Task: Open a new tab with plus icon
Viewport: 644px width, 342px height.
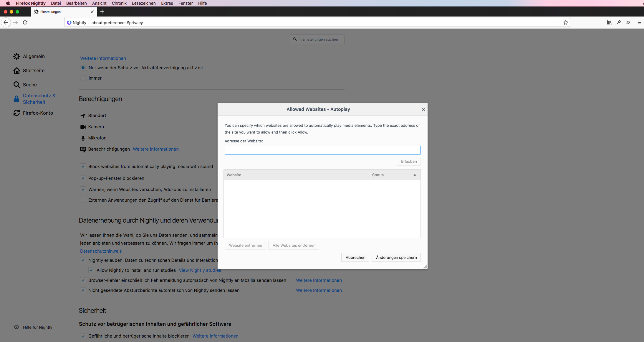Action: pyautogui.click(x=102, y=12)
